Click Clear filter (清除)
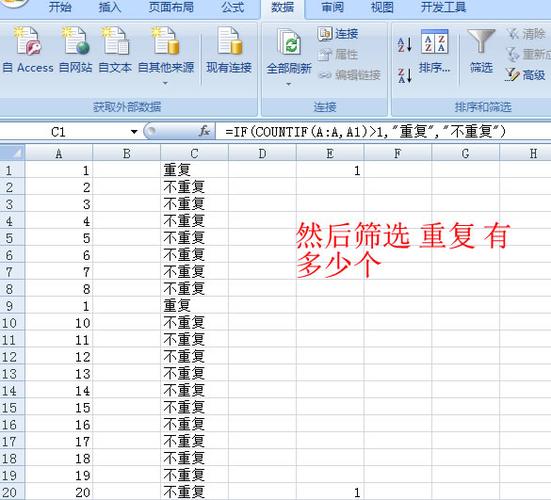This screenshot has height=500, width=551. (x=526, y=34)
